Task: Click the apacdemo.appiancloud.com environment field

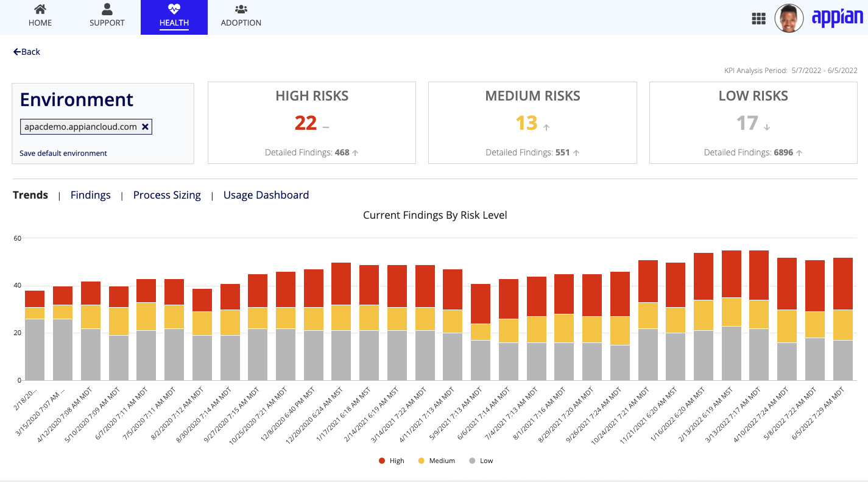Action: coord(86,127)
